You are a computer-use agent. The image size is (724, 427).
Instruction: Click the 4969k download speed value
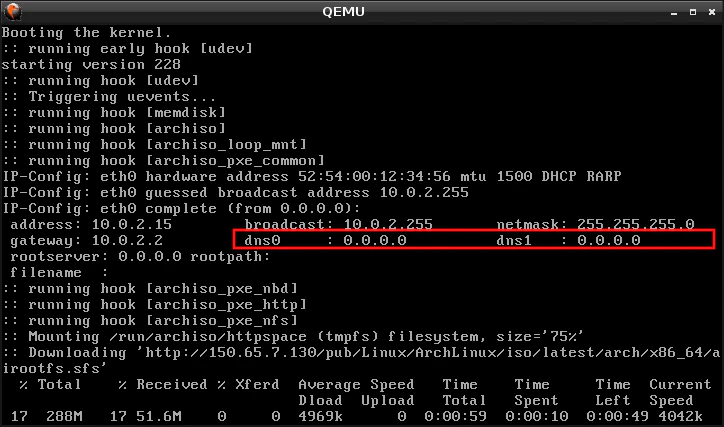pos(320,416)
